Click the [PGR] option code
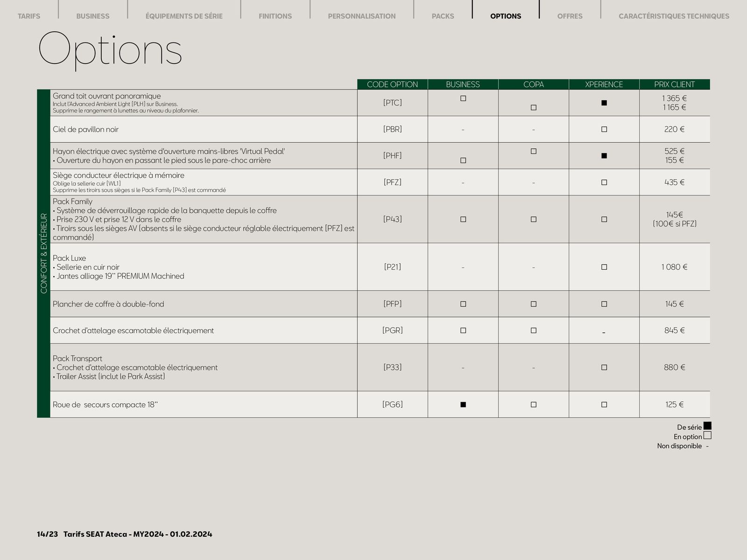747x560 pixels. click(393, 330)
